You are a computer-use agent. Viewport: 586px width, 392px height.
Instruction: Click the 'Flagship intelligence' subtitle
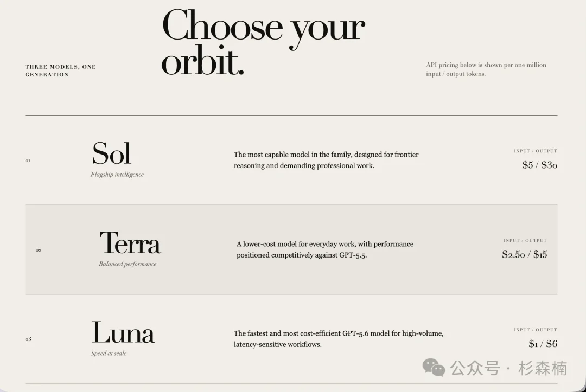(x=117, y=175)
